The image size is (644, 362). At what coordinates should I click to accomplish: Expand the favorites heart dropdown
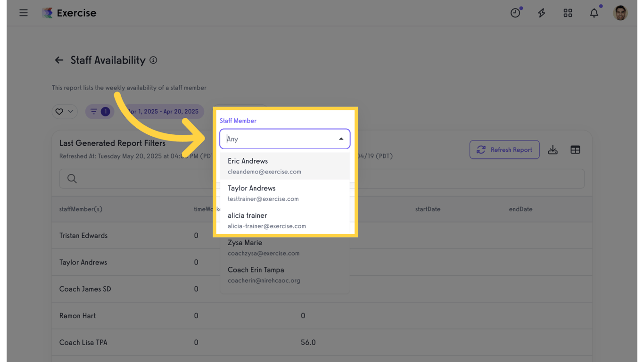point(65,112)
